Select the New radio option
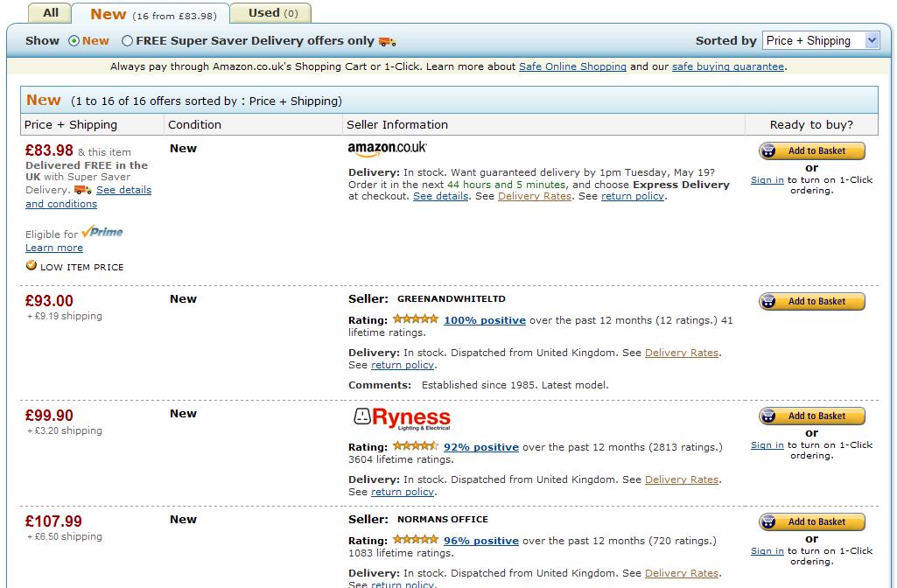The height and width of the screenshot is (588, 897). tap(74, 40)
